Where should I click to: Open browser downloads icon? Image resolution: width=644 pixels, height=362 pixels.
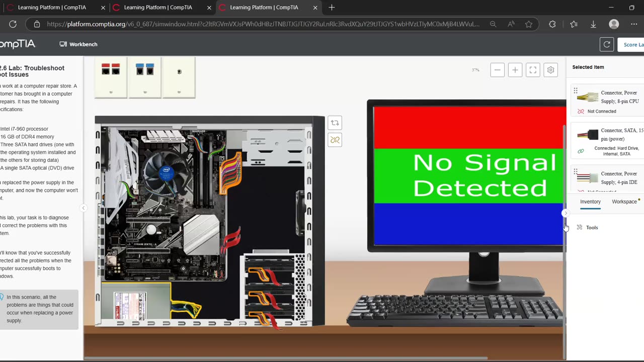coord(593,24)
